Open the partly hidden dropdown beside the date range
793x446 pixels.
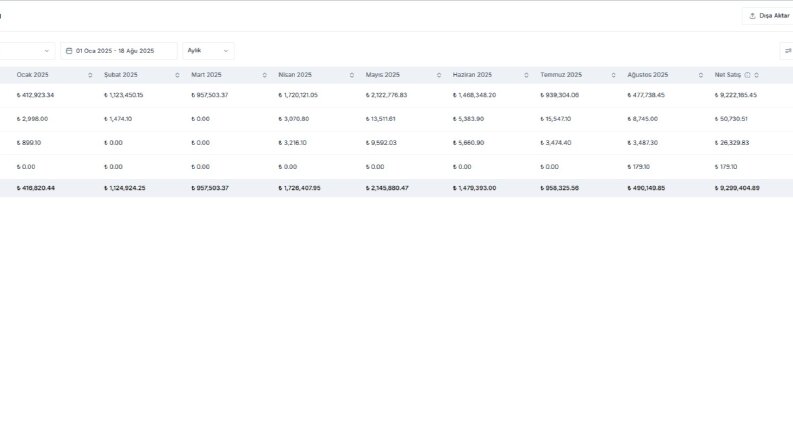click(26, 51)
